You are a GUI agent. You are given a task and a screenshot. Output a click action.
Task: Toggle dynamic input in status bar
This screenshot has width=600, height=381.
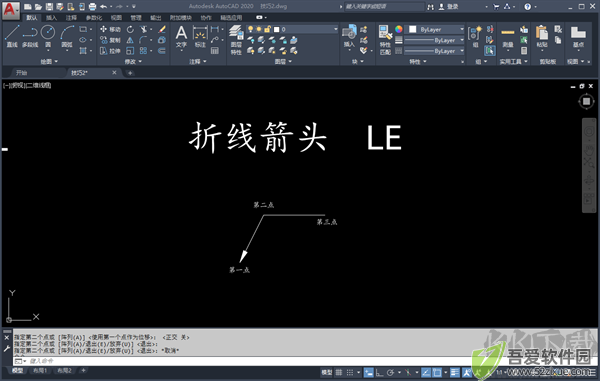(368, 372)
